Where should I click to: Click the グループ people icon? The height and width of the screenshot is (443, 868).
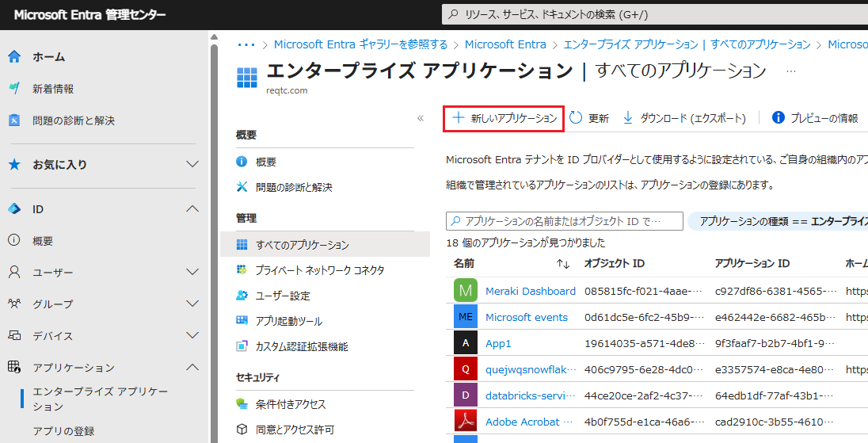pyautogui.click(x=14, y=304)
